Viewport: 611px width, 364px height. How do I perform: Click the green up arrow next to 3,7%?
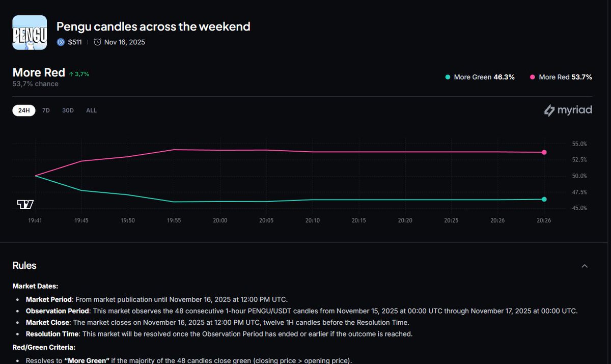point(71,74)
